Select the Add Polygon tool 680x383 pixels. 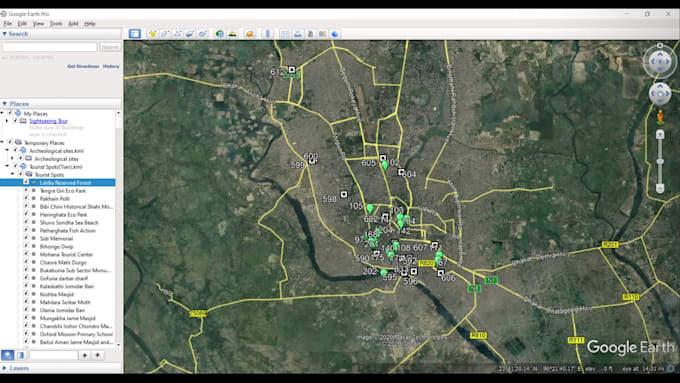165,33
